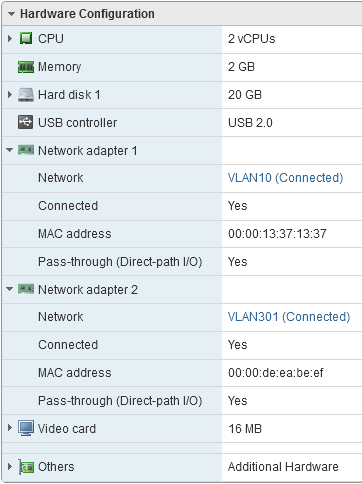Screen dimensions: 362x484
Task: Open the VLAN10 (Connected) network link
Action: tap(285, 178)
